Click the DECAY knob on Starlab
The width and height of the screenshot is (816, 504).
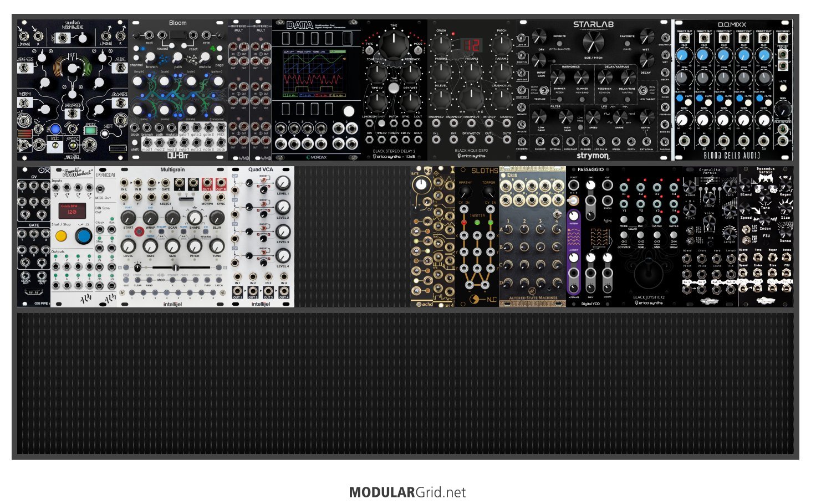[646, 61]
